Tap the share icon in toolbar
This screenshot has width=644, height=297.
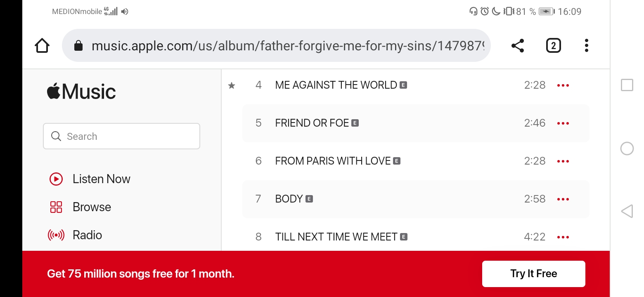coord(517,45)
